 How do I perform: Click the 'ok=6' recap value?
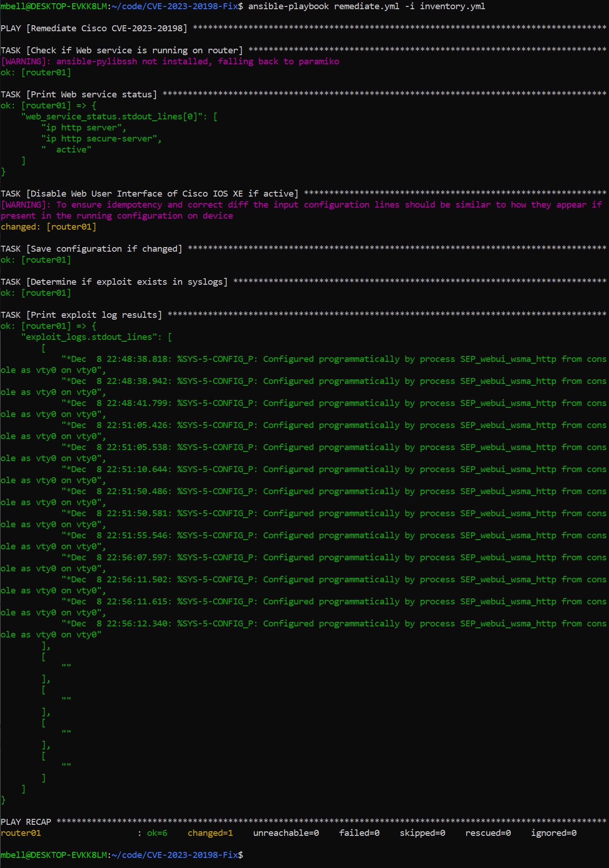click(157, 833)
